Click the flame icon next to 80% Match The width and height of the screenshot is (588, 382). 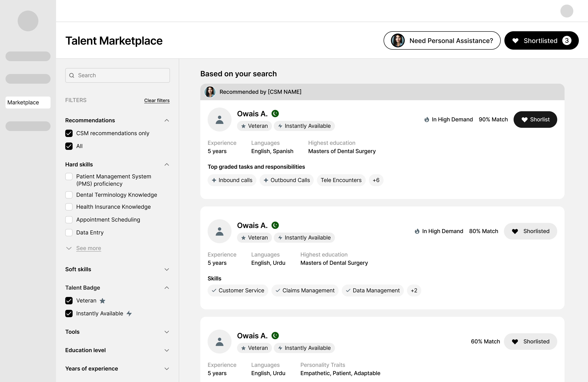tap(417, 231)
